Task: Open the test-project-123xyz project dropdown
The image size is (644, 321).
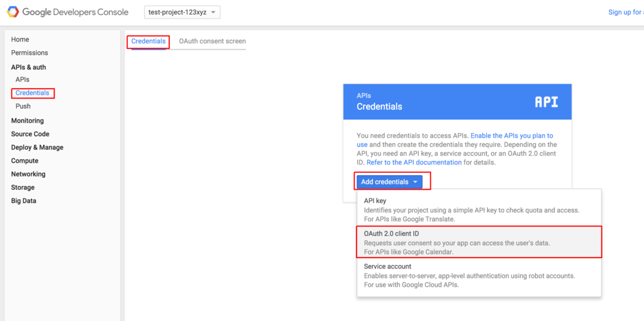Action: tap(182, 12)
